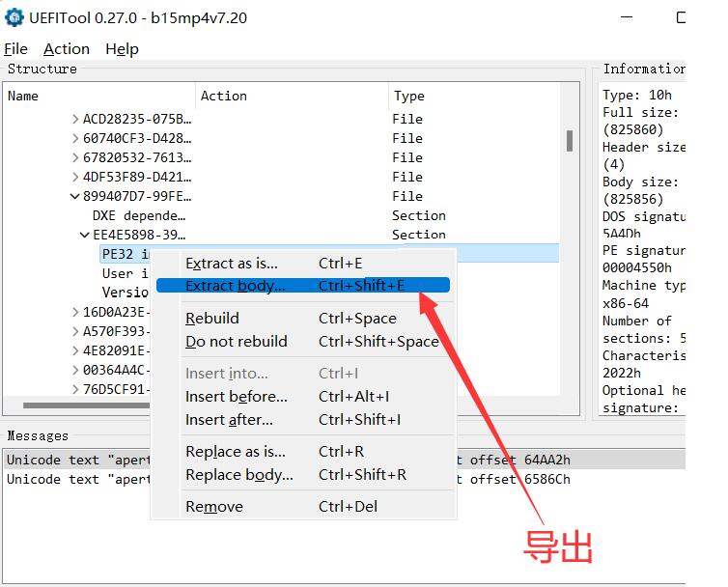Expand the 76D5CF91 tree node
The width and height of the screenshot is (728, 587).
click(75, 389)
